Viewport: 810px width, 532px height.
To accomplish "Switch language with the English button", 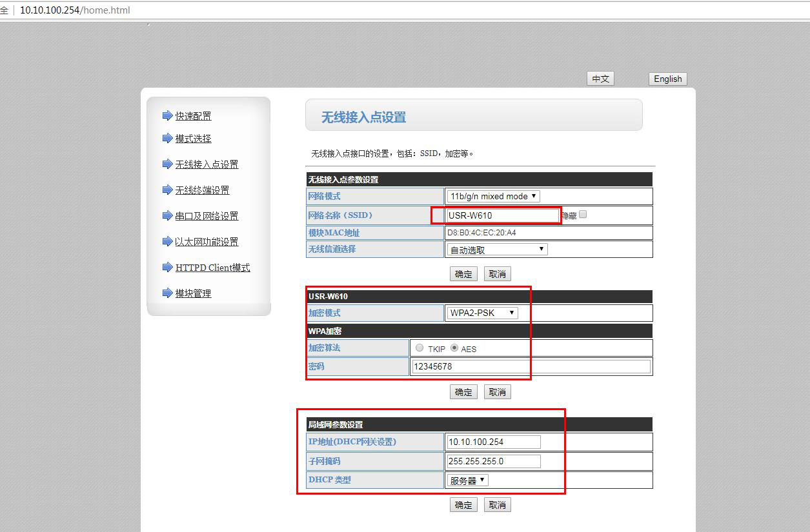I will [x=667, y=79].
